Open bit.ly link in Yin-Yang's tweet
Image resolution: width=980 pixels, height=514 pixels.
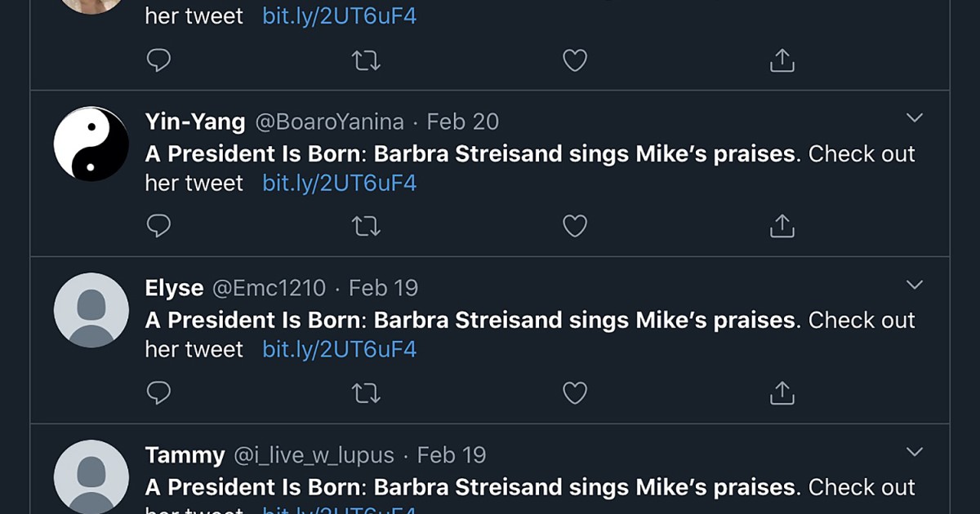(339, 183)
